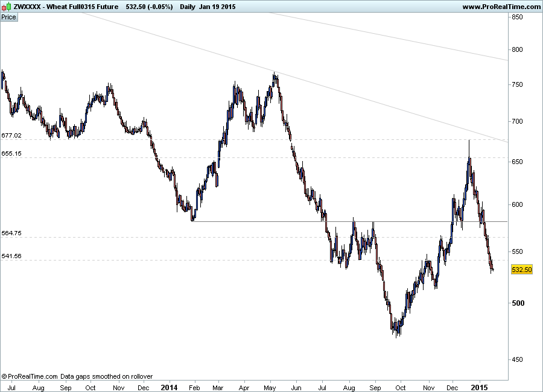Image resolution: width=543 pixels, height=392 pixels.
Task: Select the 564.75 price level label
Action: pyautogui.click(x=11, y=233)
